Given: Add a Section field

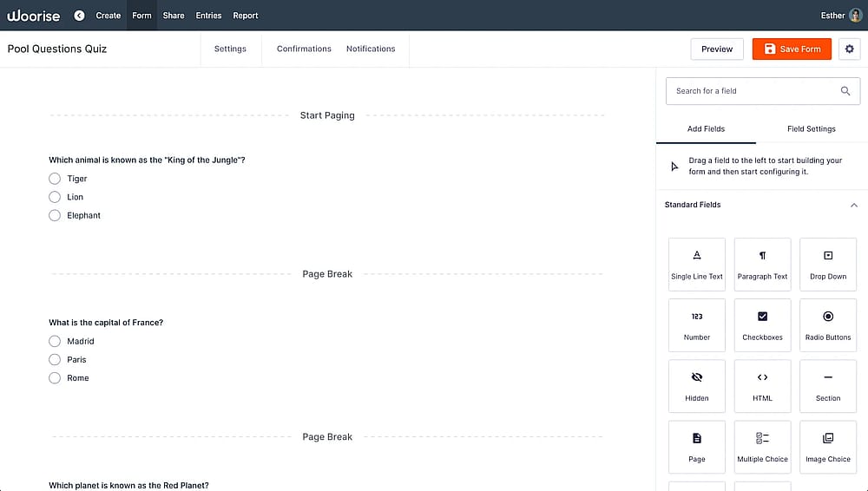Looking at the screenshot, I should point(828,386).
